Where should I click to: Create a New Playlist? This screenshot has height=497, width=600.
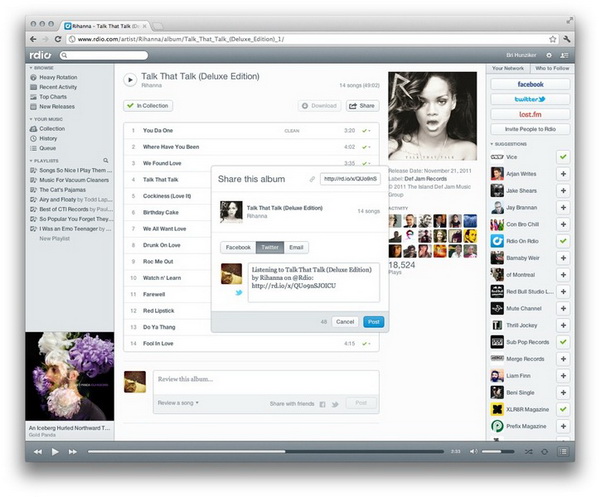[54, 239]
